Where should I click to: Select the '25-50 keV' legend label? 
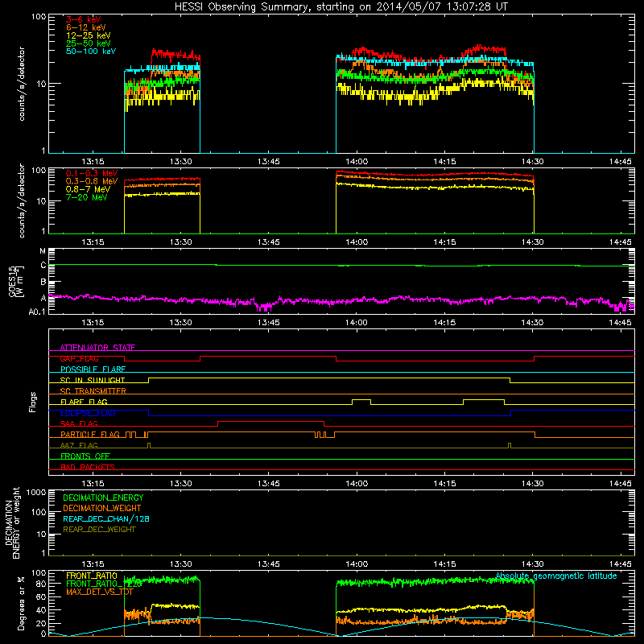[88, 43]
